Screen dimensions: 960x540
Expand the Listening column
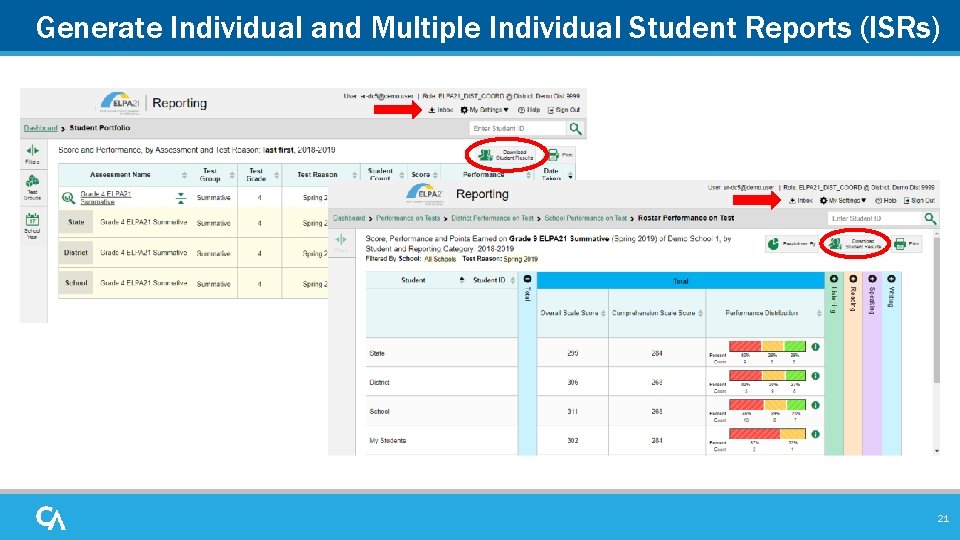[x=833, y=279]
